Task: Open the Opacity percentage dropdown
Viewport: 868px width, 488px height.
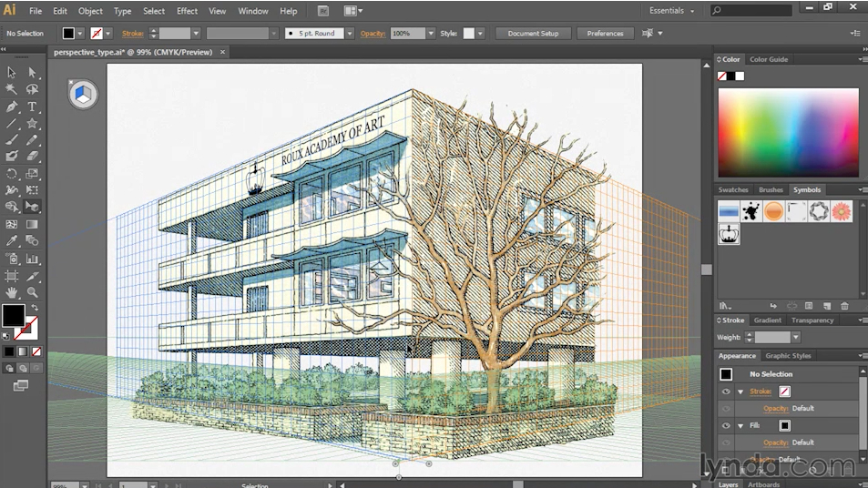Action: [431, 33]
